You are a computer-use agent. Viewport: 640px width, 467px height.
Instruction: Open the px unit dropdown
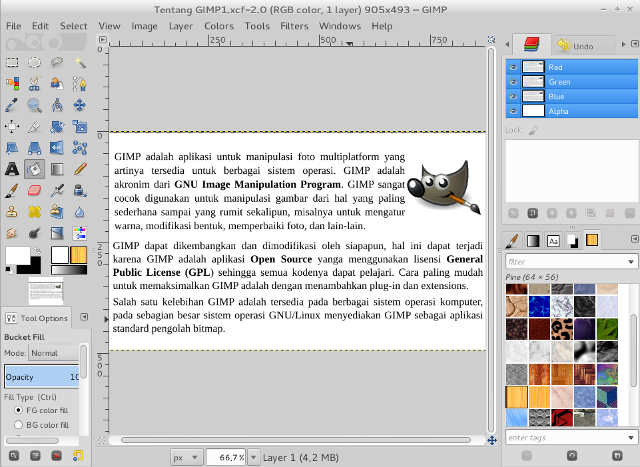[185, 457]
